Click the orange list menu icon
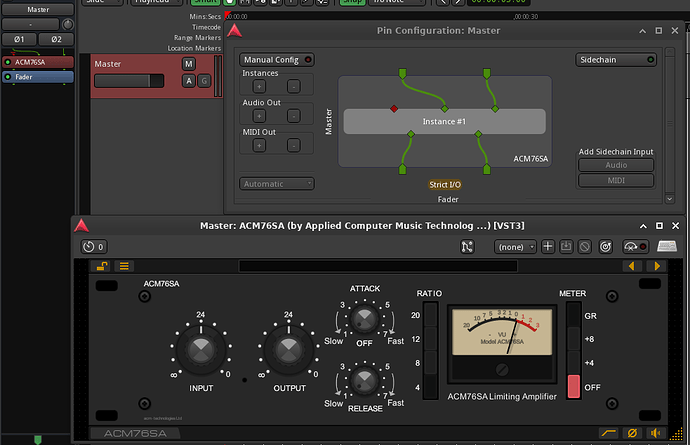Viewport: 690px width, 445px height. pyautogui.click(x=124, y=266)
